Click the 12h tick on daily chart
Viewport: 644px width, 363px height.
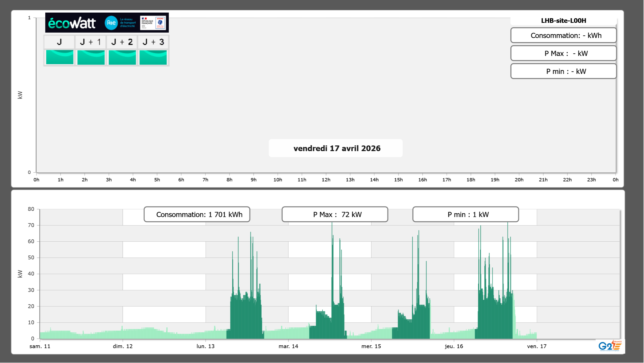pos(326,180)
